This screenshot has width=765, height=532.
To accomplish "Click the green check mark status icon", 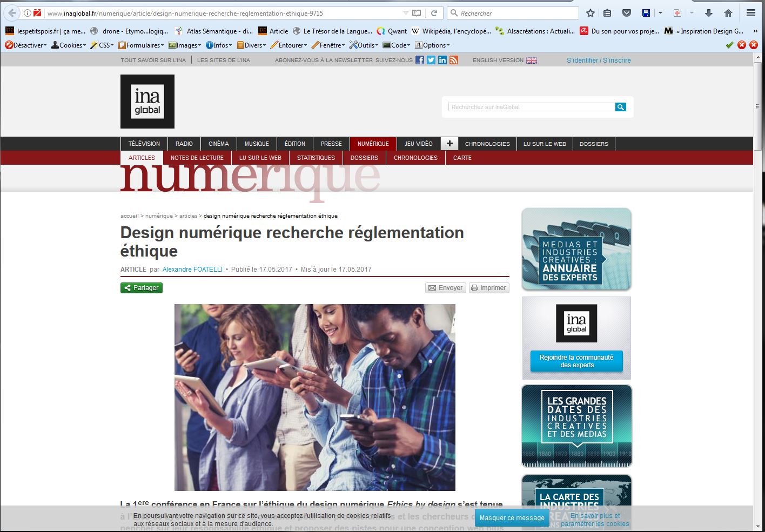I will click(730, 45).
